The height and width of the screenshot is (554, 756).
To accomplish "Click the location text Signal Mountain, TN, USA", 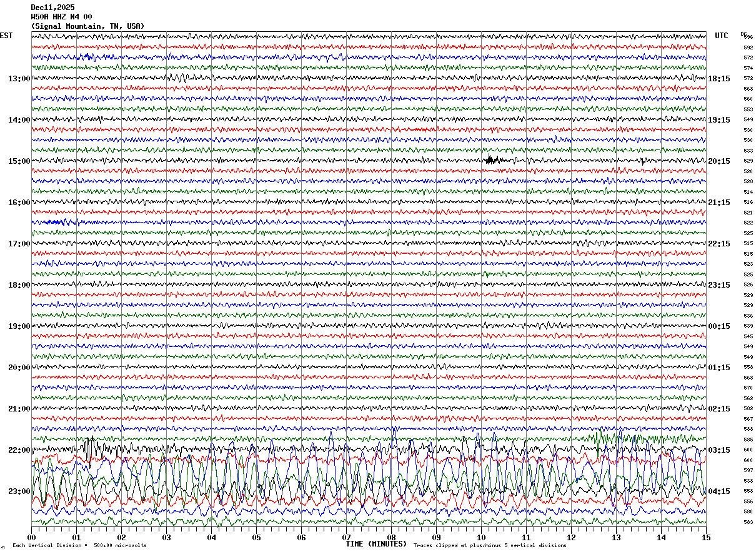I will [x=87, y=26].
